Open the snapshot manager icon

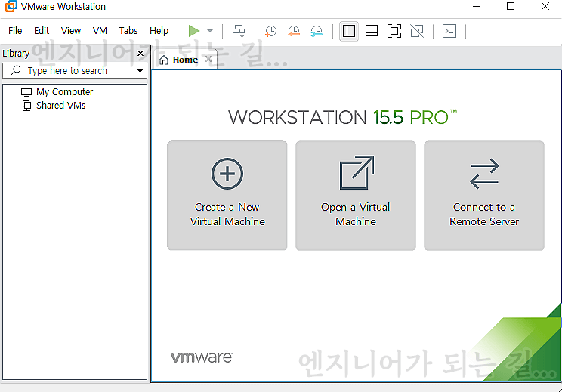317,31
